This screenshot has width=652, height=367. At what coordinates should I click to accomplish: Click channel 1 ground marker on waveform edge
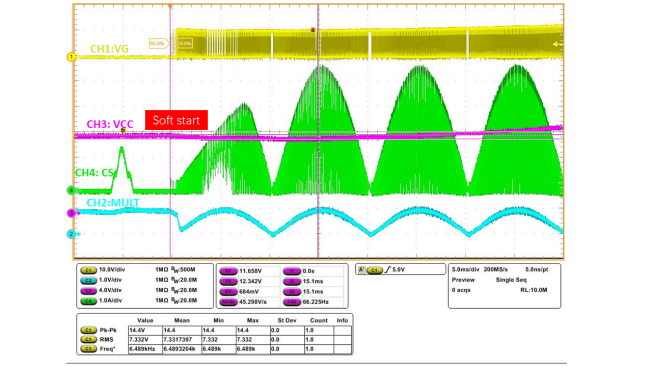coord(71,57)
